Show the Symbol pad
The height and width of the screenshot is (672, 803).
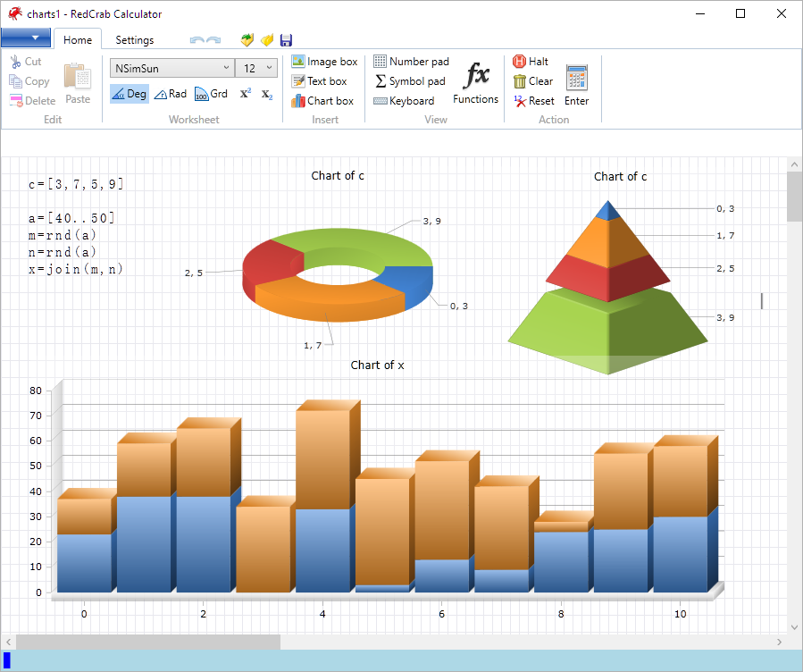click(x=410, y=81)
